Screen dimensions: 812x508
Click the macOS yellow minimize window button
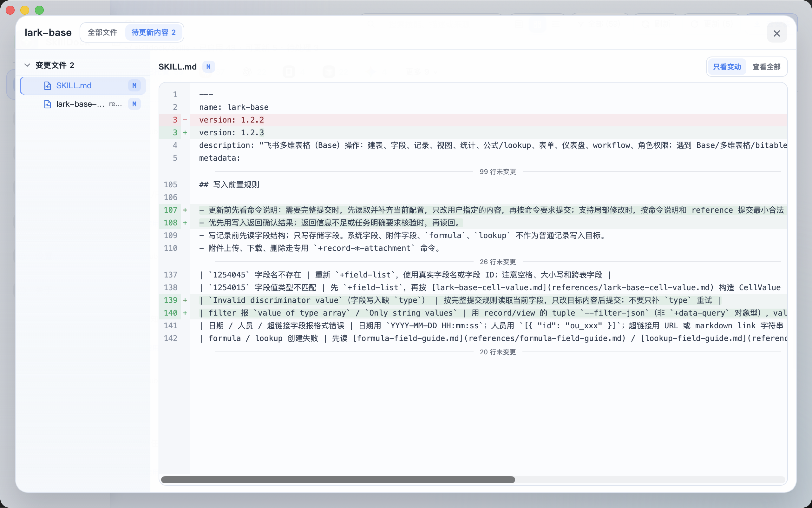tap(25, 10)
